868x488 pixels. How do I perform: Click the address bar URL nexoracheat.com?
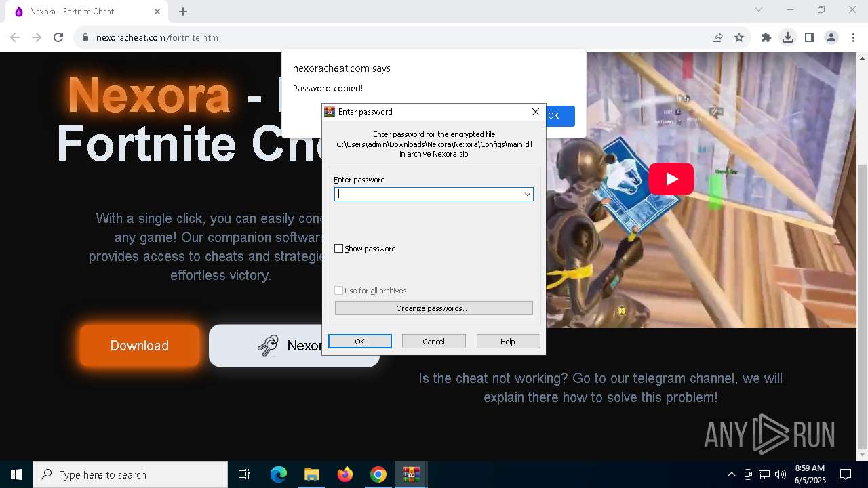click(x=159, y=37)
